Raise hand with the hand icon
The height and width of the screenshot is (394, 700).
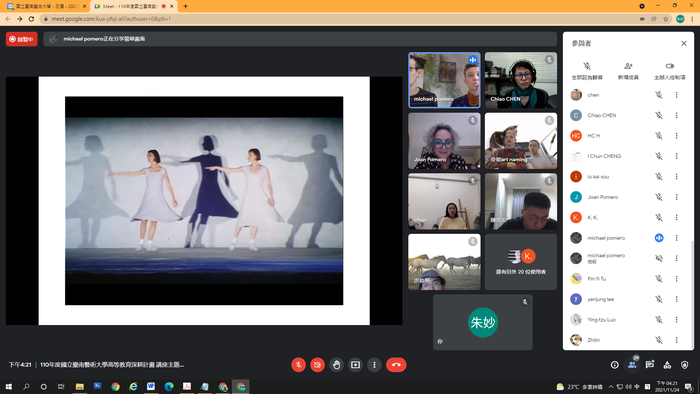(336, 365)
